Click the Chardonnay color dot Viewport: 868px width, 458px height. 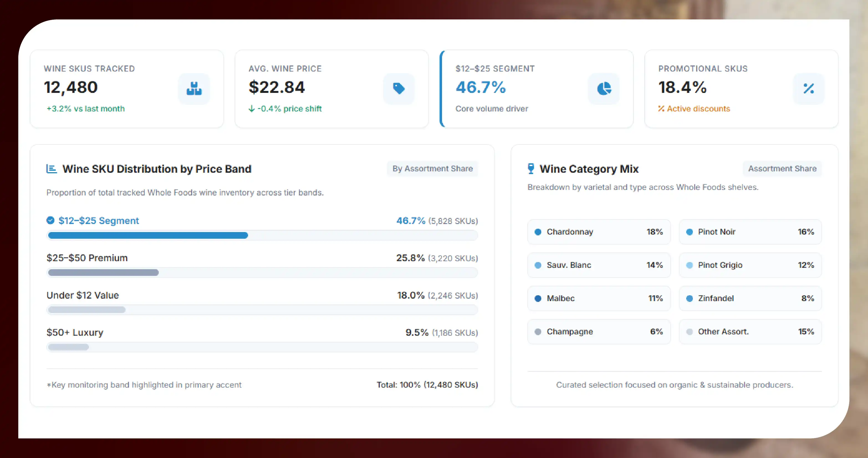[538, 232]
